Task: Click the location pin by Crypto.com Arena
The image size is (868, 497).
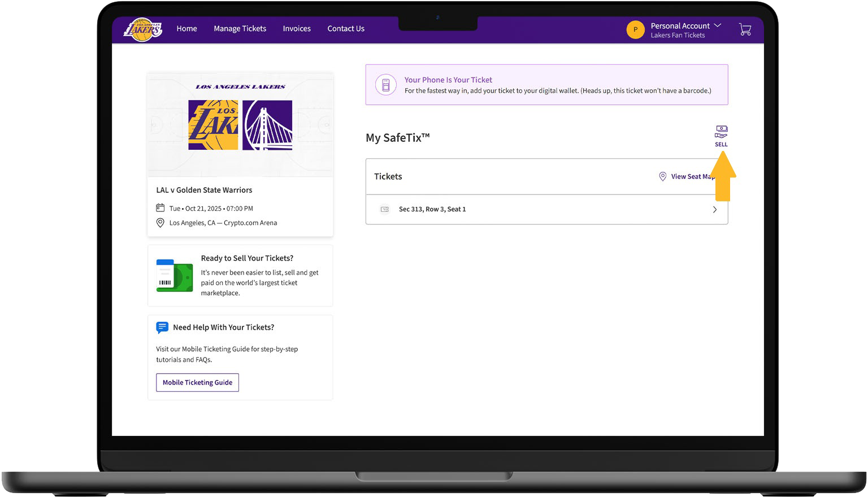Action: click(160, 223)
